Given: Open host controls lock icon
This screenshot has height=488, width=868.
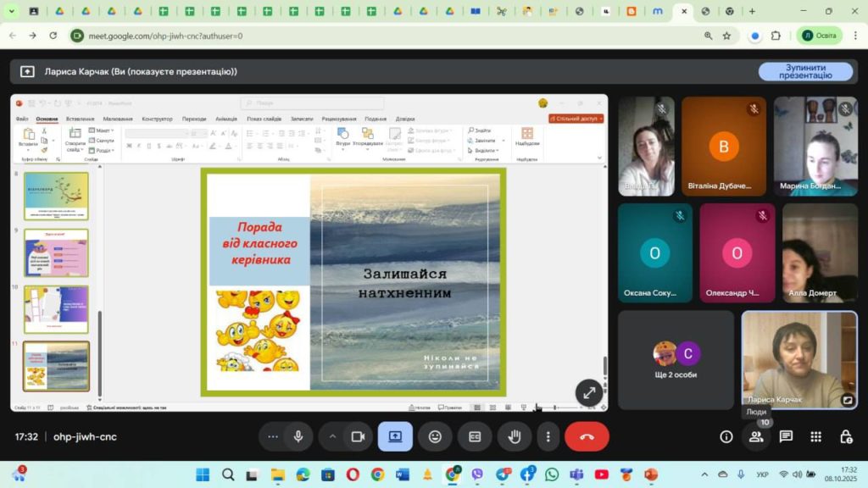Looking at the screenshot, I should [845, 436].
